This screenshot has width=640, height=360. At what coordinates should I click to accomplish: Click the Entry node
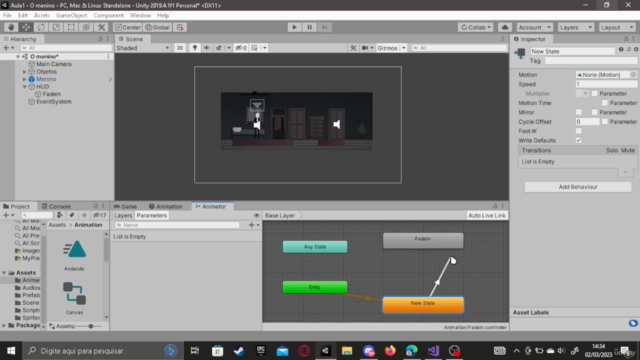(315, 287)
